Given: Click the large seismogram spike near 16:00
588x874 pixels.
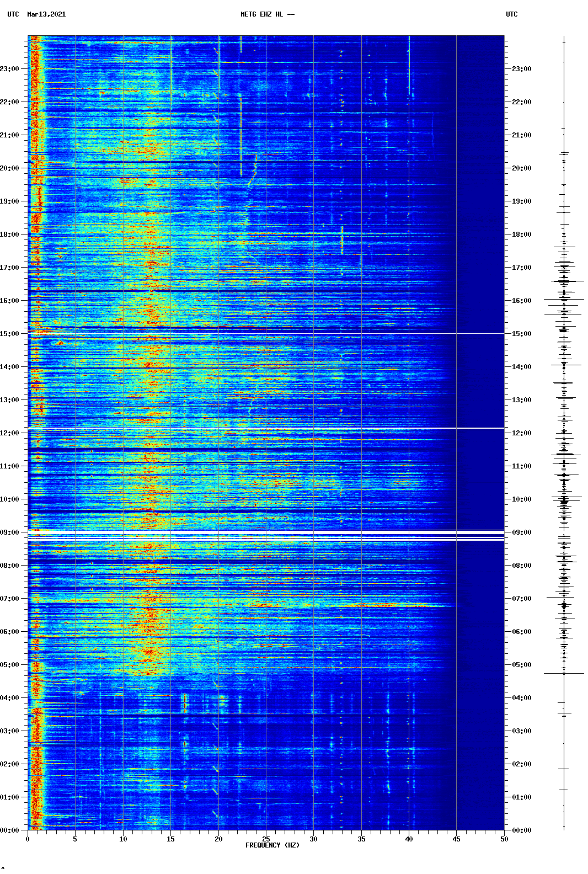Looking at the screenshot, I should [x=564, y=299].
